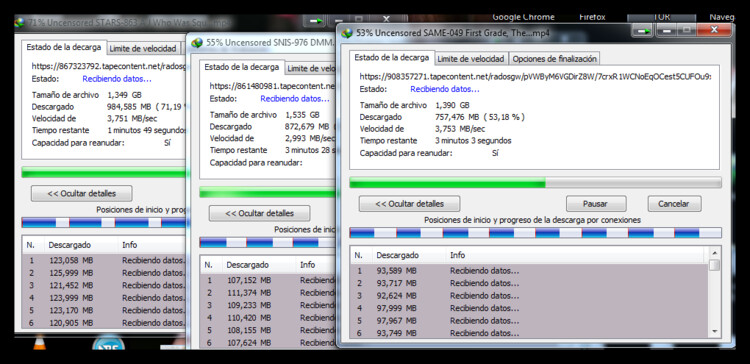Viewport: 750px width, 364px height.
Task: Click the scrollbar thumb in SAME-049 connections list
Action: coord(714,265)
